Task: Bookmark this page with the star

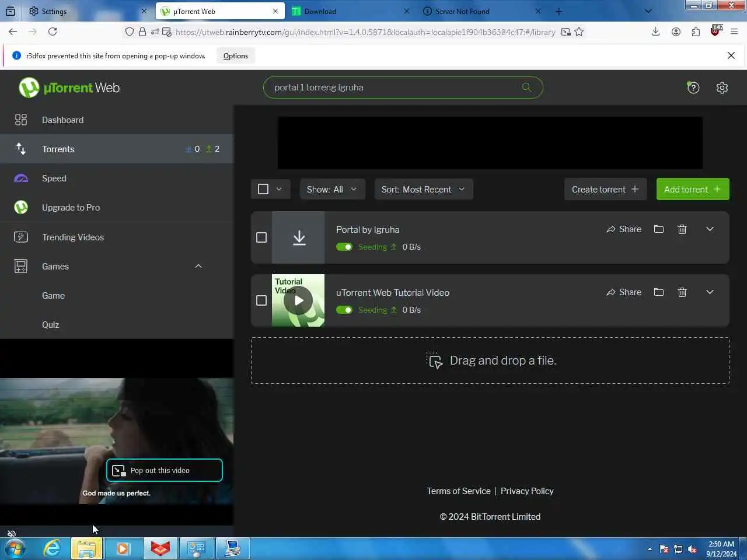Action: 579,32
